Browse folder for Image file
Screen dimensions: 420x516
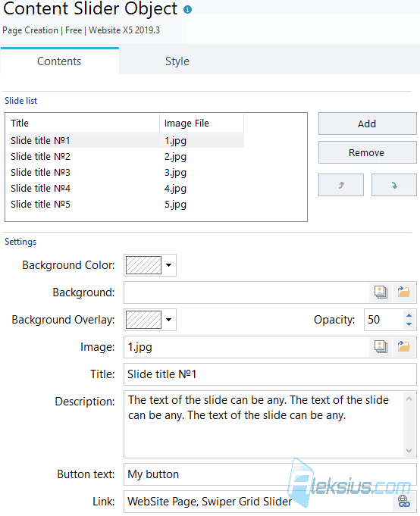[x=404, y=347]
